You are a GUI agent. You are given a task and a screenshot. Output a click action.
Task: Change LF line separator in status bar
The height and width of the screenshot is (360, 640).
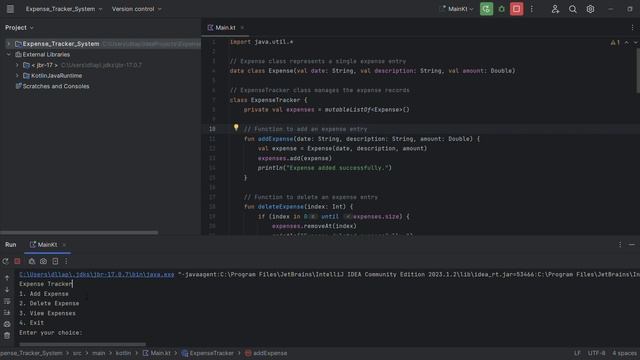pyautogui.click(x=577, y=353)
